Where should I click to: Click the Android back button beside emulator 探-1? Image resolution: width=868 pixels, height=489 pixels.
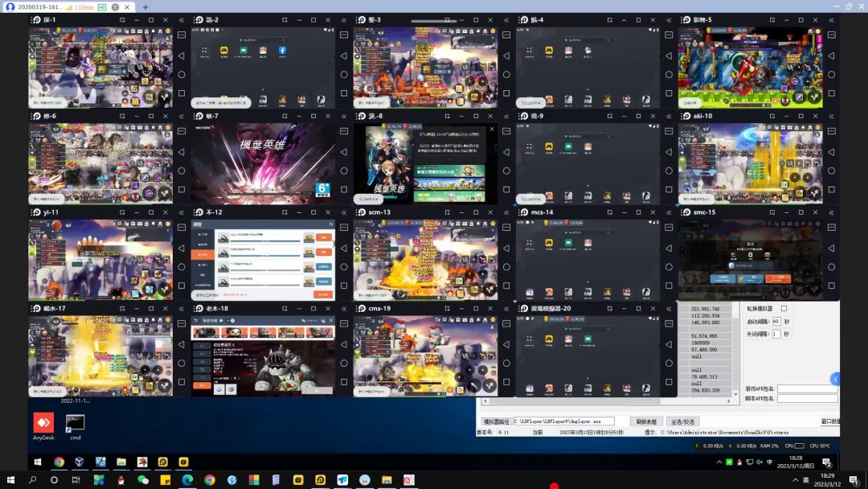pos(181,55)
